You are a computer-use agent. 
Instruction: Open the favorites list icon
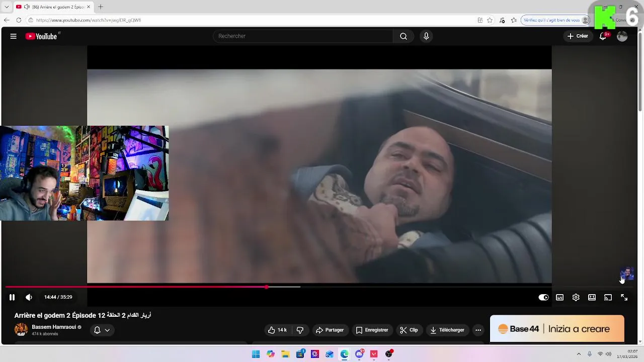[514, 20]
